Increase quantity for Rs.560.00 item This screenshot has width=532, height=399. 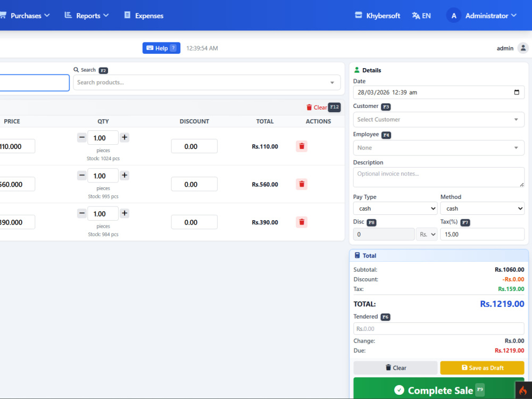click(x=124, y=176)
